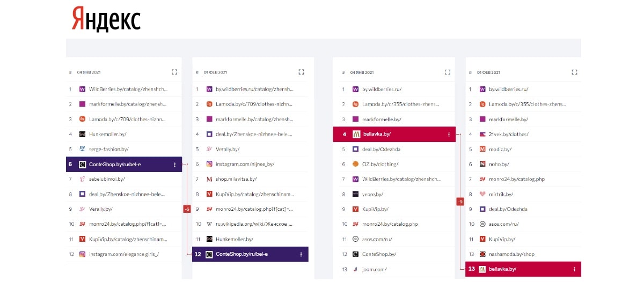The height and width of the screenshot is (282, 644).
Task: Click the serge-fashion.by favicon
Action: point(83,149)
